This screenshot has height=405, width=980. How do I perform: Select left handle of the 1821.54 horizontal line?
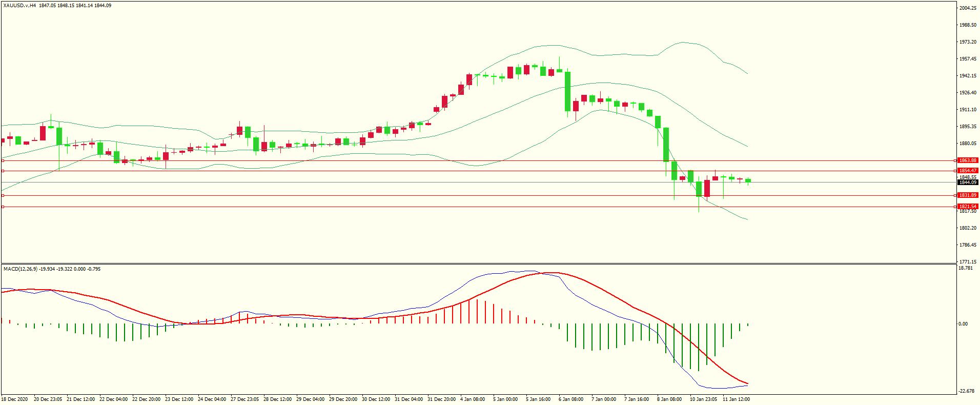click(3, 207)
